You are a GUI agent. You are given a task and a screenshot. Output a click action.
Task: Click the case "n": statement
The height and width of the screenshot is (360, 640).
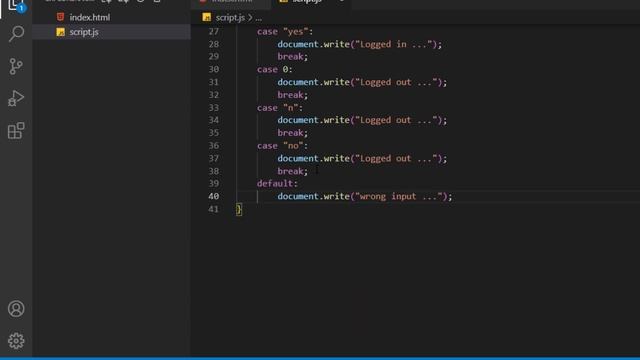(x=280, y=108)
